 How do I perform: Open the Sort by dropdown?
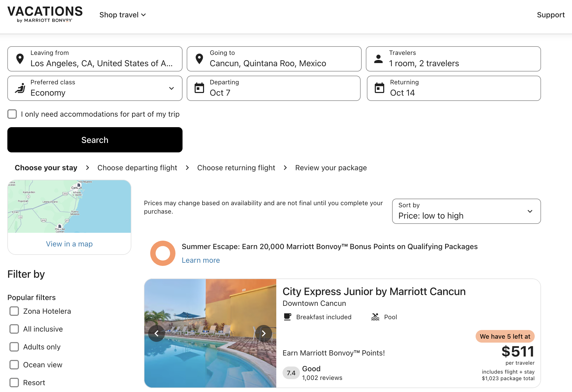point(466,211)
